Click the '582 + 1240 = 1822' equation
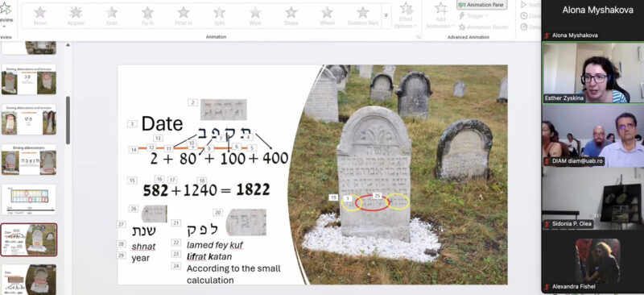The width and height of the screenshot is (644, 295). coord(207,189)
